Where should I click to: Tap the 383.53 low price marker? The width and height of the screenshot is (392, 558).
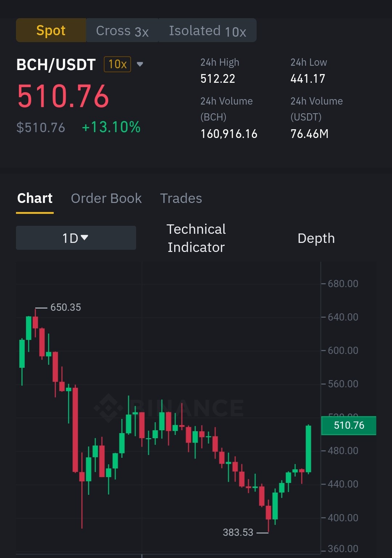[238, 533]
